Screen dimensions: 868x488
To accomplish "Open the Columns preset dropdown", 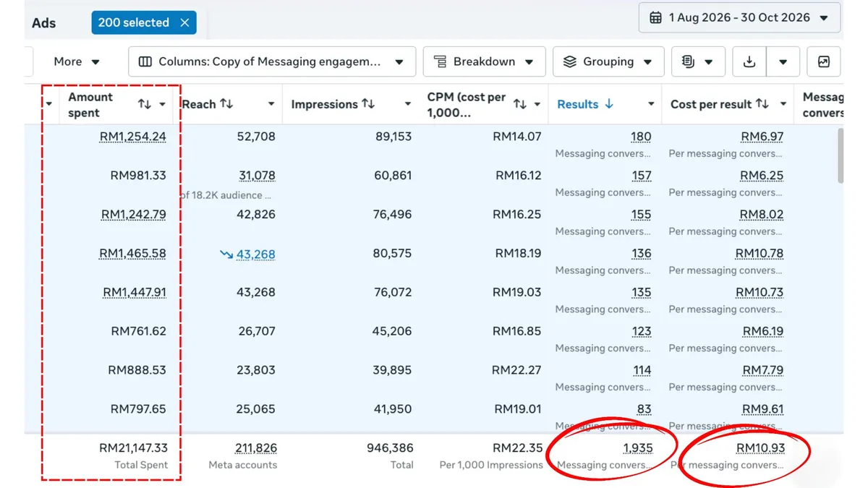I will tap(272, 61).
